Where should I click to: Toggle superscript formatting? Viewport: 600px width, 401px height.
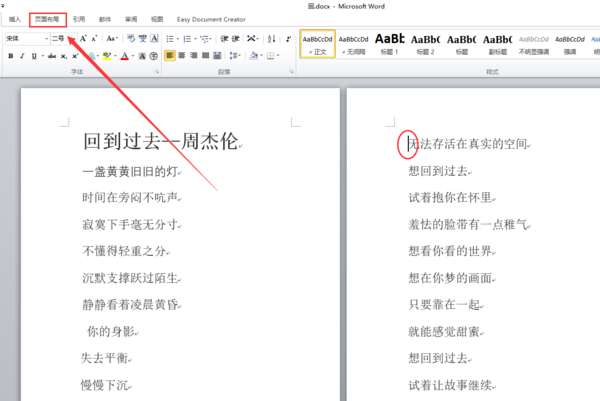75,56
